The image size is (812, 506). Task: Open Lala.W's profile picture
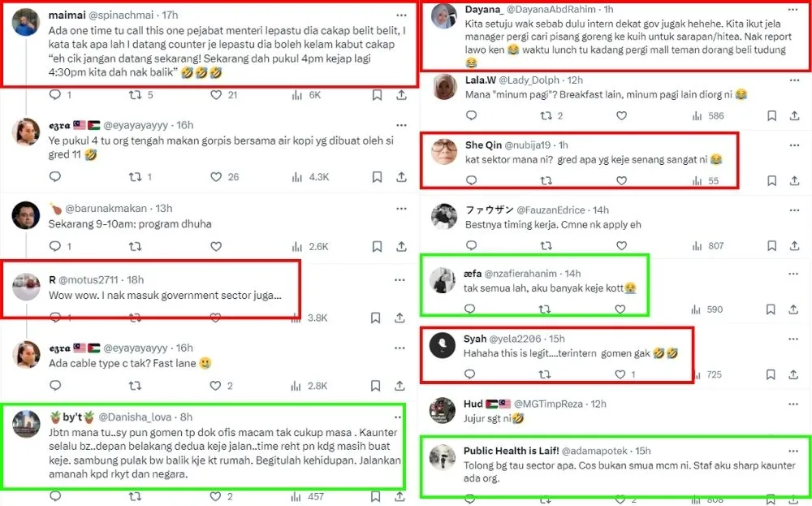click(x=443, y=85)
